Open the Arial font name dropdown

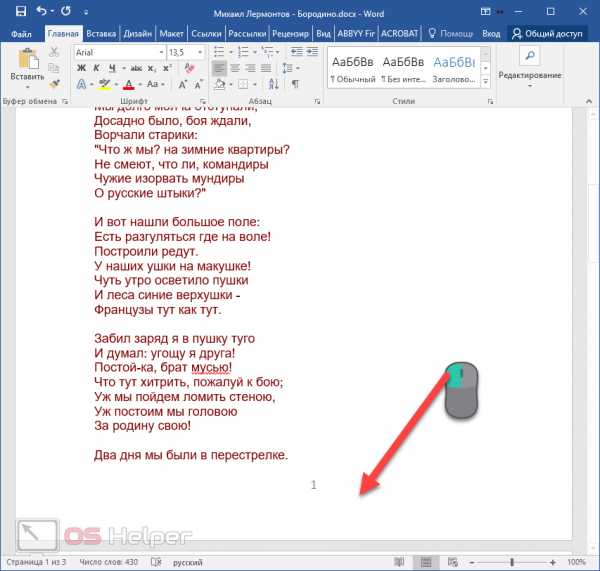coord(161,52)
